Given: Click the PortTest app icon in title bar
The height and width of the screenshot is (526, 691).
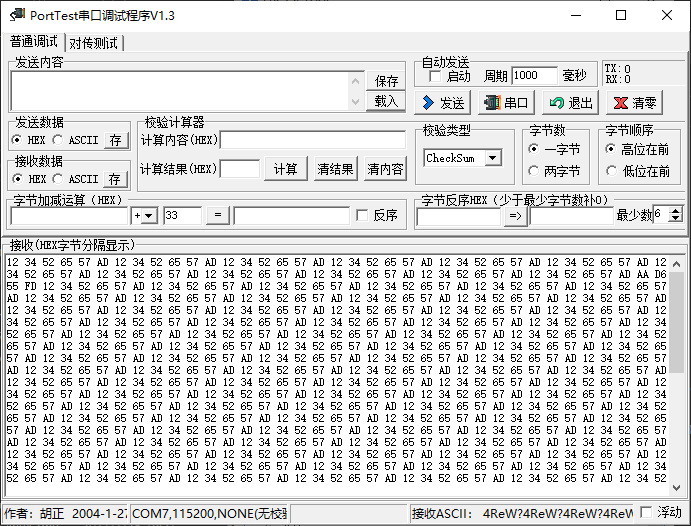Looking at the screenshot, I should point(18,15).
